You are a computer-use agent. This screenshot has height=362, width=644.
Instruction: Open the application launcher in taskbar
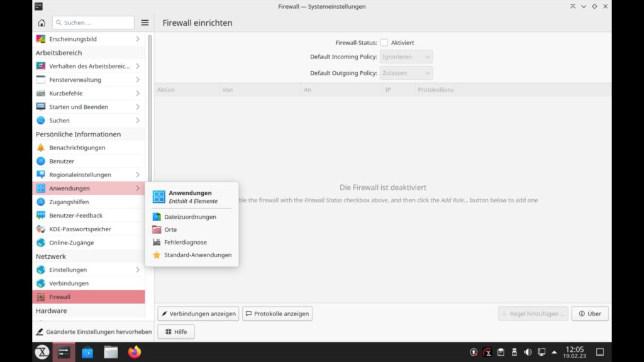tap(42, 352)
